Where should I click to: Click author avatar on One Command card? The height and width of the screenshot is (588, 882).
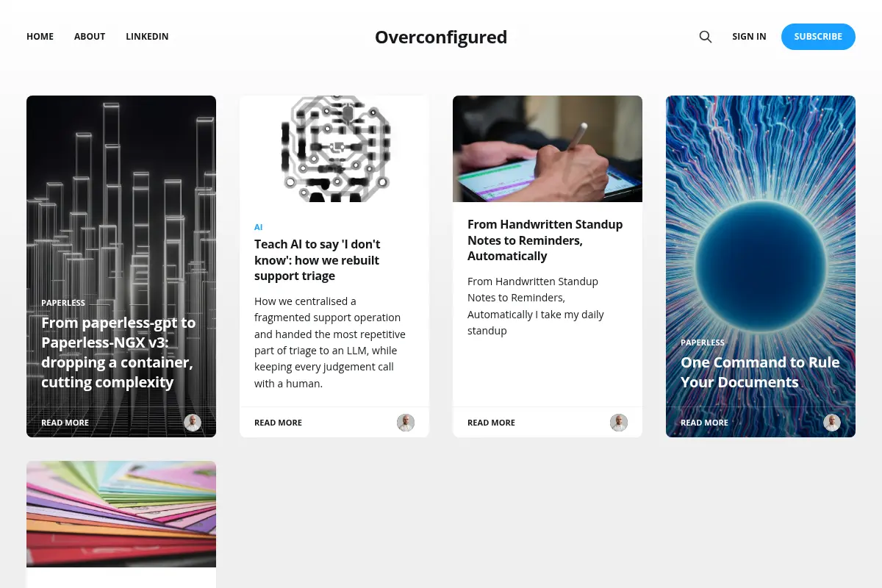[832, 423]
